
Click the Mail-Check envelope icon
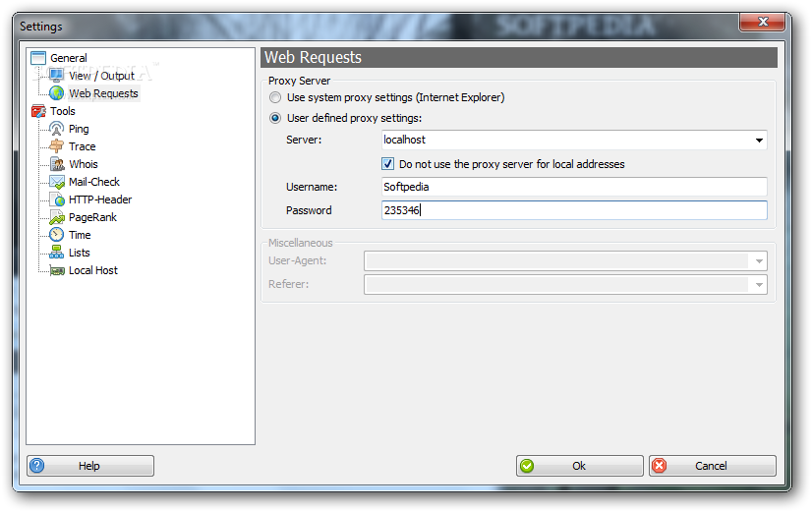tap(56, 182)
